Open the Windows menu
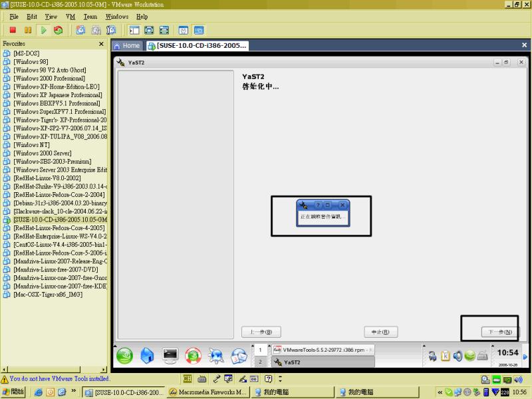Screen dimensions: 532x399 click(117, 17)
